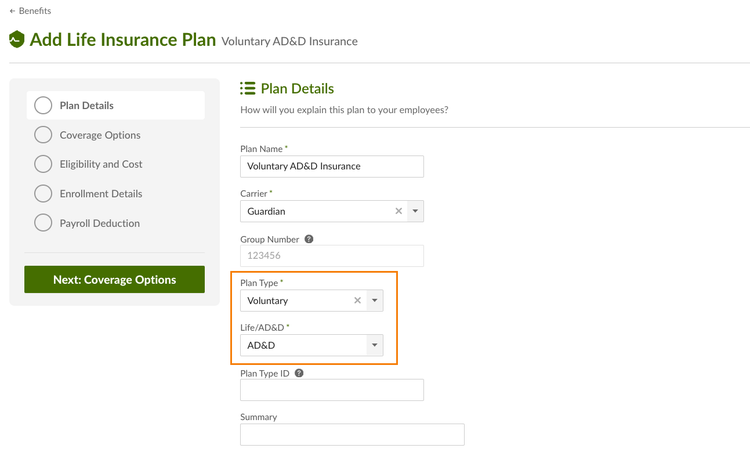Screen dimensions: 750x452
Task: Focus the Plan Name text field
Action: coord(332,166)
